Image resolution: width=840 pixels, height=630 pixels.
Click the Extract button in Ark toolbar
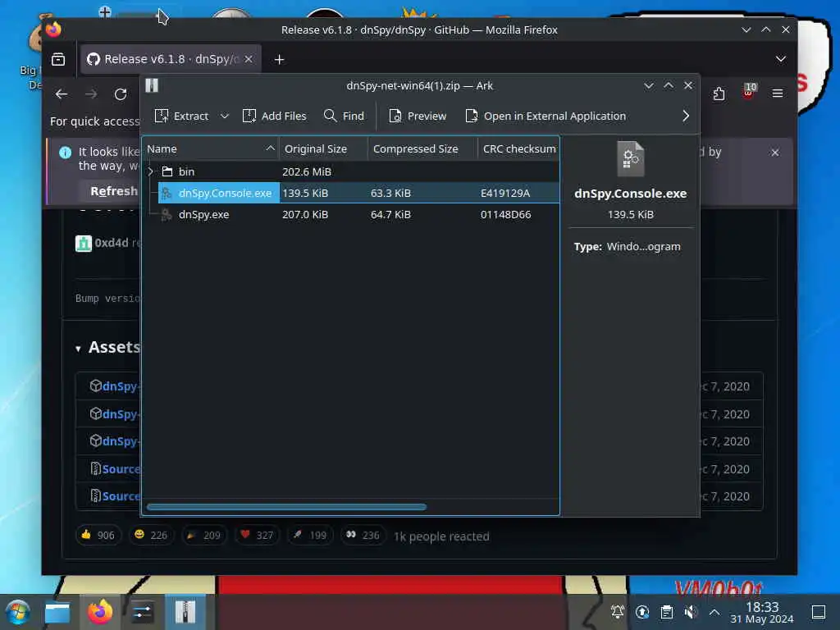(181, 116)
